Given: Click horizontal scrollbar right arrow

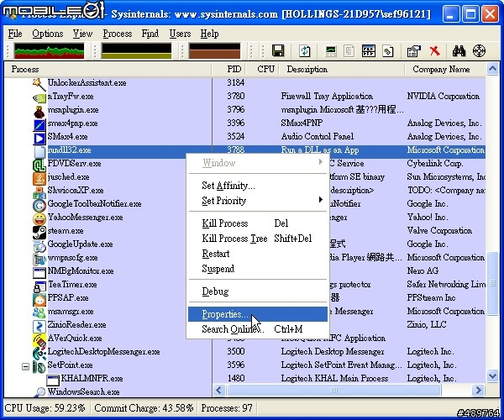Looking at the screenshot, I should (x=478, y=390).
